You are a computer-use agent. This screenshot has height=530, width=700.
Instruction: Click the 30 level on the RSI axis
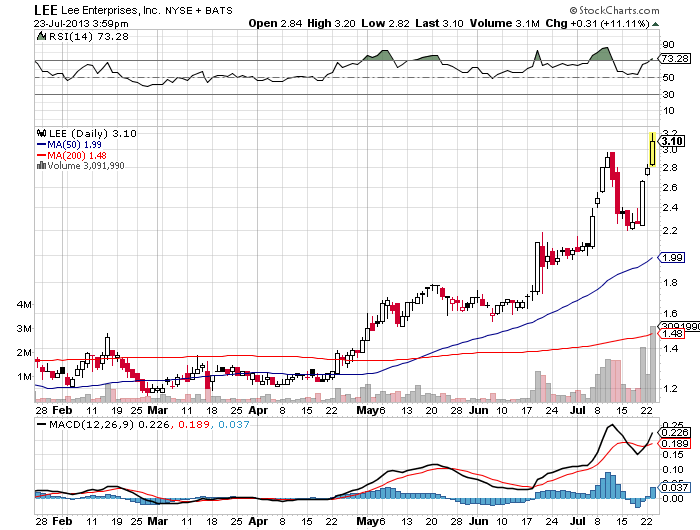668,95
